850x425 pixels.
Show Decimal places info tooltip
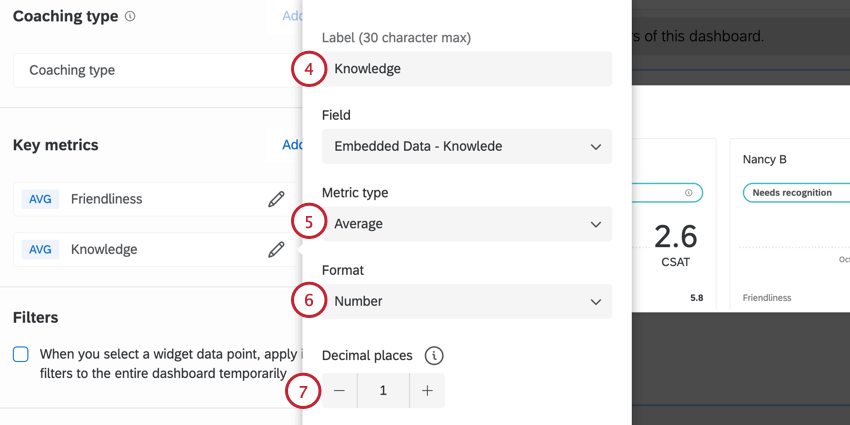pyautogui.click(x=433, y=355)
